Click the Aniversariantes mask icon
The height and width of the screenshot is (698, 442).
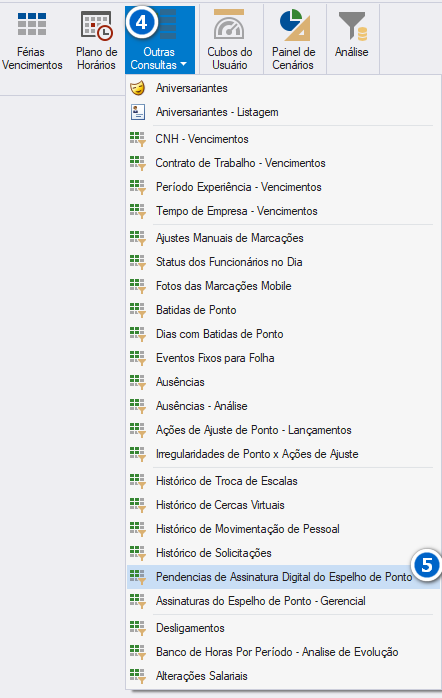pos(138,88)
